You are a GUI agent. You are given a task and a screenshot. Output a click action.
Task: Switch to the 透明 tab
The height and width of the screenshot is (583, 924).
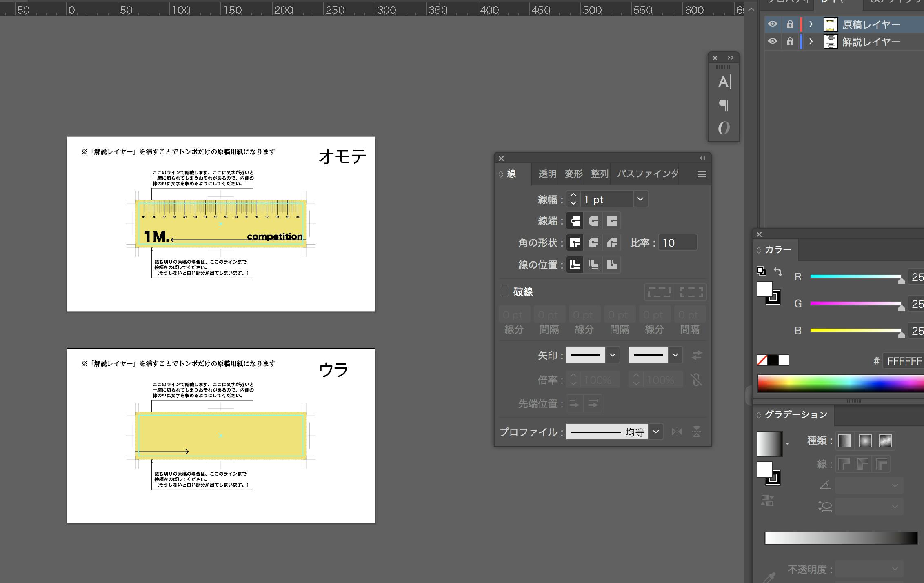[x=547, y=174]
